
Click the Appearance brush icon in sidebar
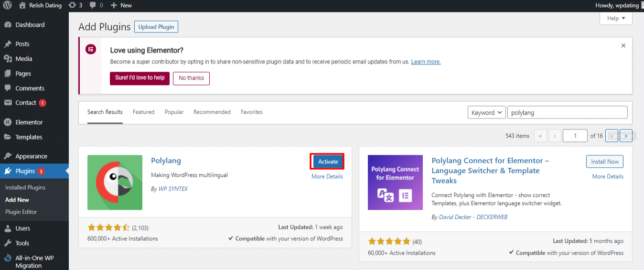(8, 156)
